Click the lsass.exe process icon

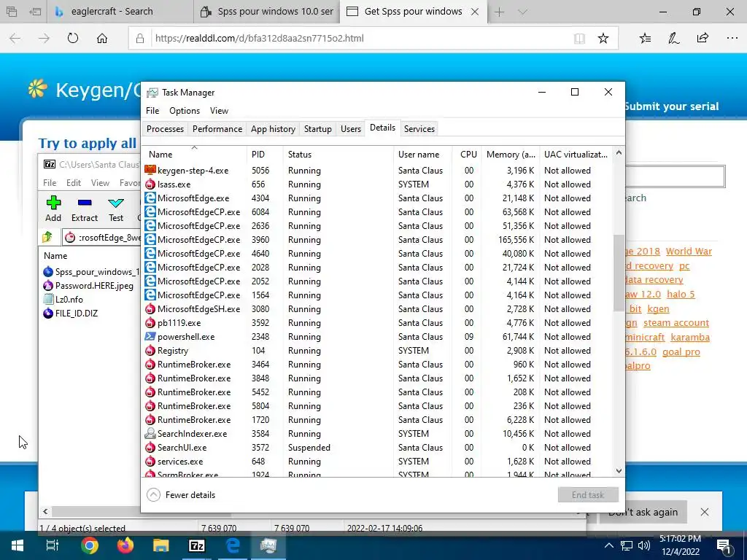tap(150, 184)
